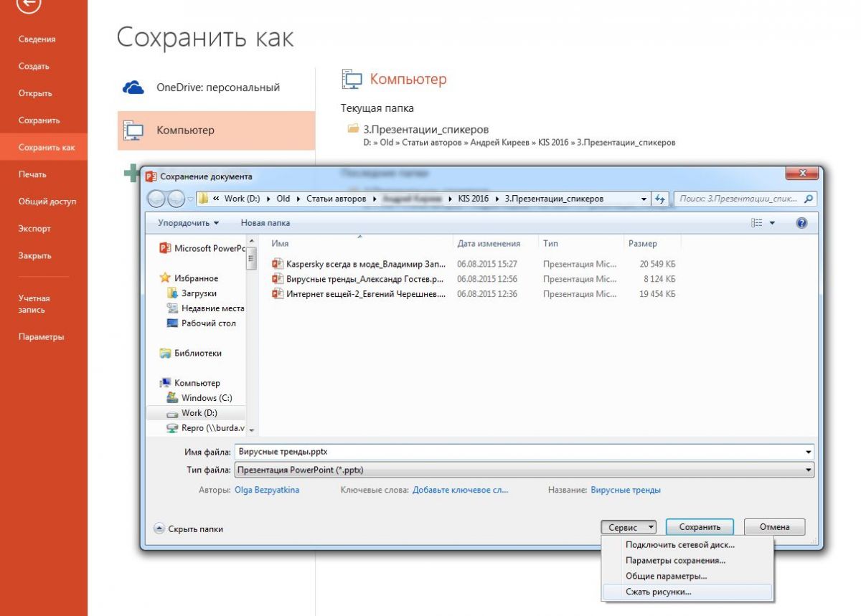861x616 pixels.
Task: Open Общий доступ in backstage sidebar
Action: point(47,202)
